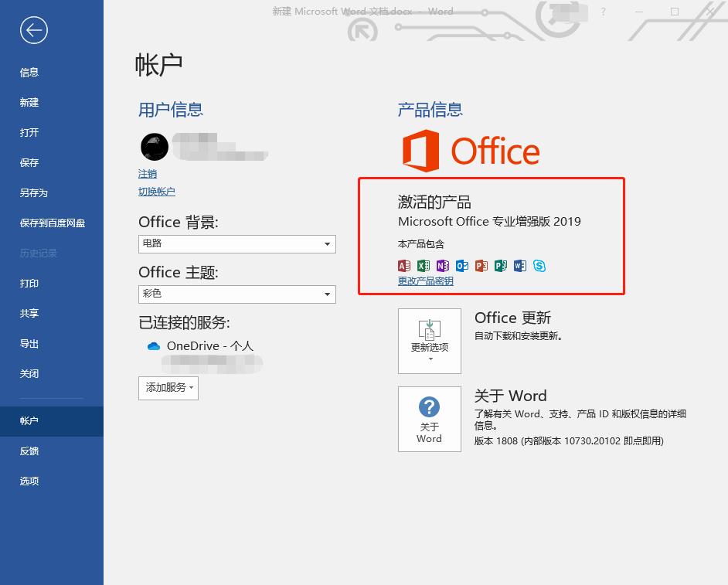This screenshot has width=728, height=585.
Task: Click the '关于 Word' heading text
Action: point(510,396)
